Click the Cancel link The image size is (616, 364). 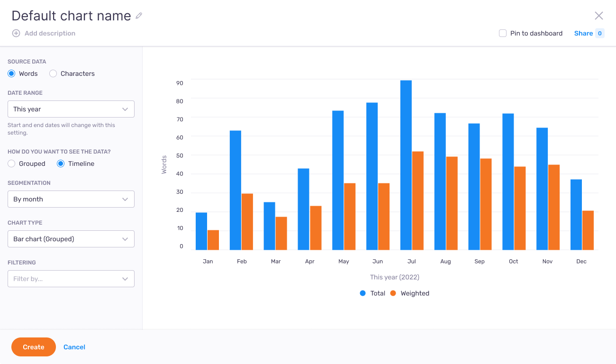coord(74,347)
